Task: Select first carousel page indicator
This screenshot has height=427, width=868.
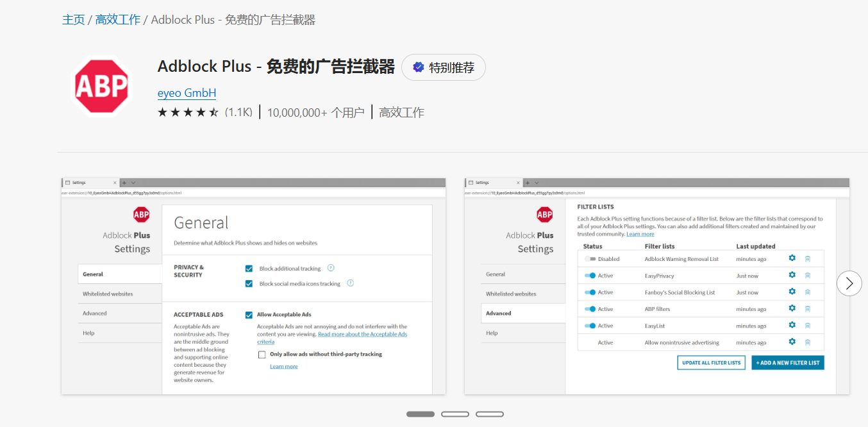Action: pos(421,414)
